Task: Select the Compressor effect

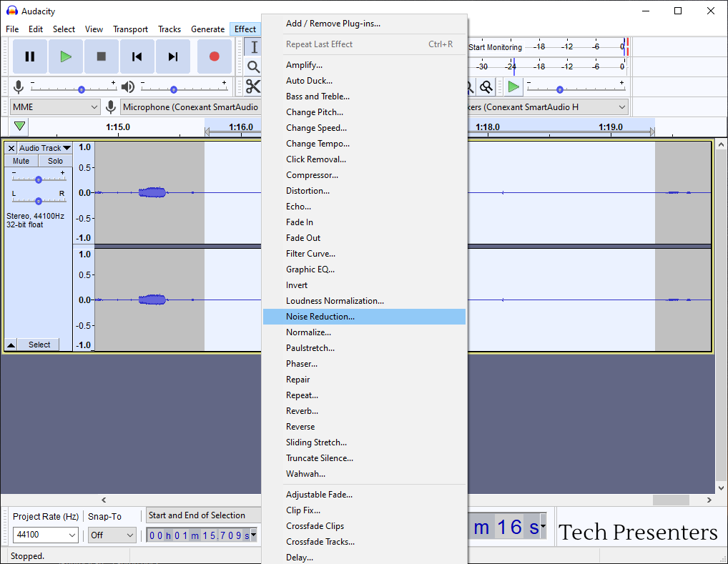Action: (x=365, y=175)
